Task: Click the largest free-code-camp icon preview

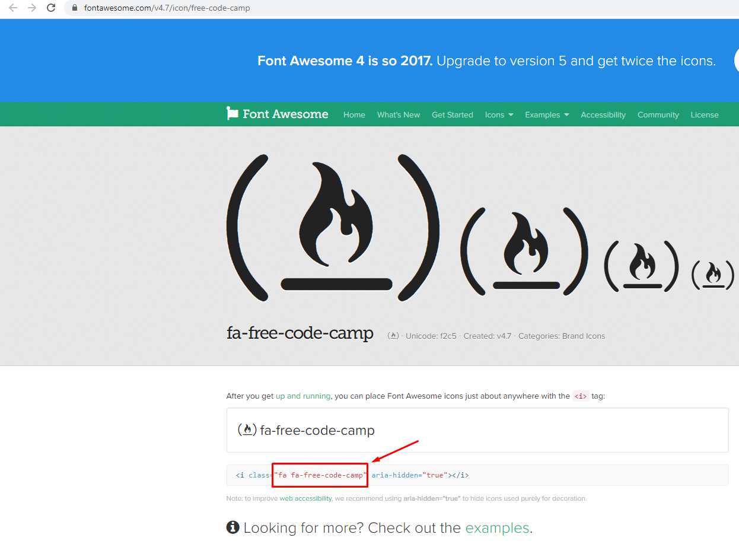Action: click(333, 227)
